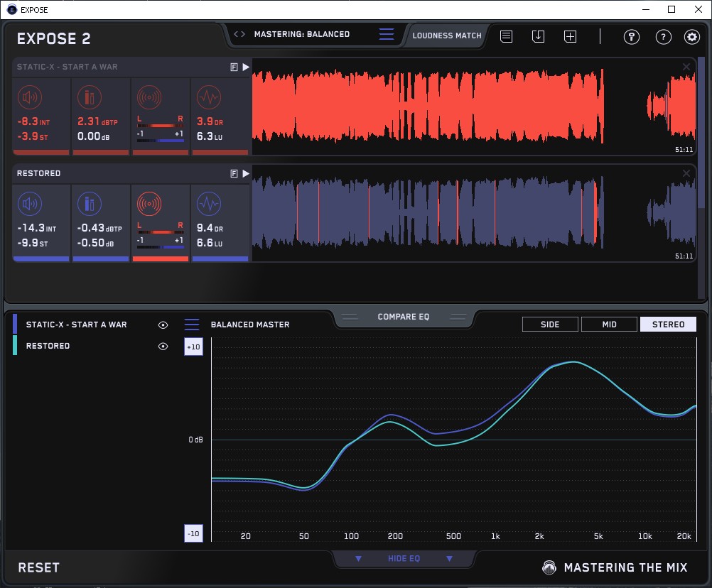The width and height of the screenshot is (712, 588).
Task: Click the 3.9 DR value
Action: 210,121
